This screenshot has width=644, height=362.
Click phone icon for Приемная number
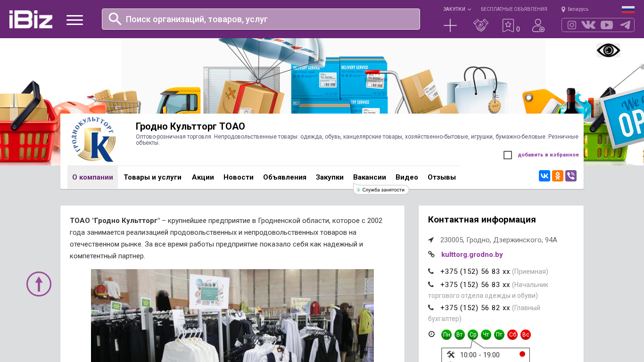point(431,271)
